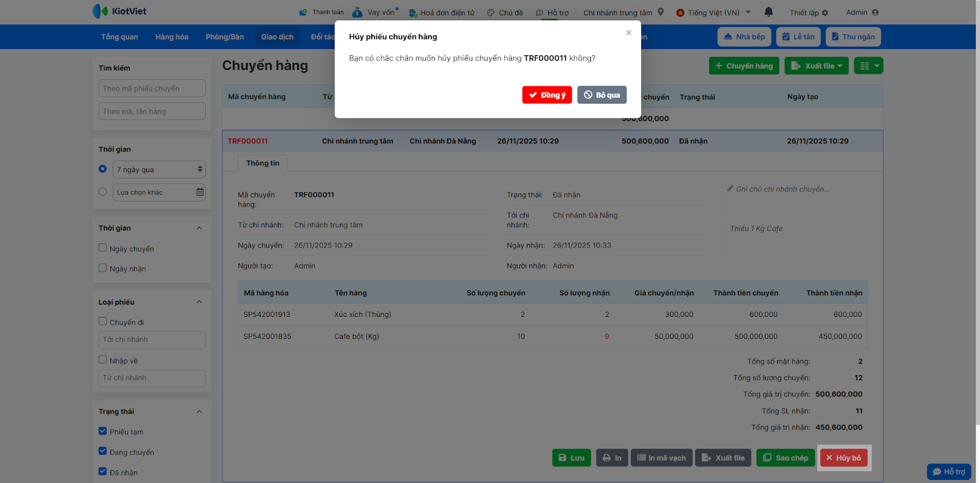Open Hoá đơn điện tử
The width and height of the screenshot is (980, 483).
pyautogui.click(x=442, y=12)
